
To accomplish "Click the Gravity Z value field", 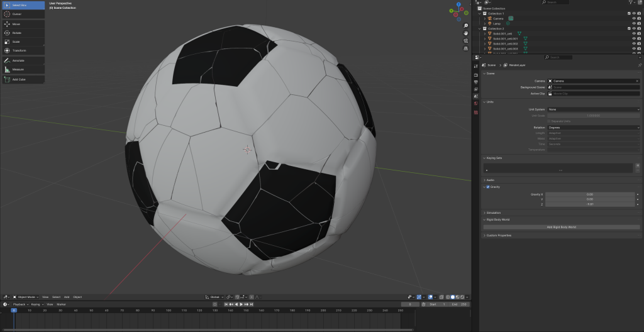I will pyautogui.click(x=589, y=204).
